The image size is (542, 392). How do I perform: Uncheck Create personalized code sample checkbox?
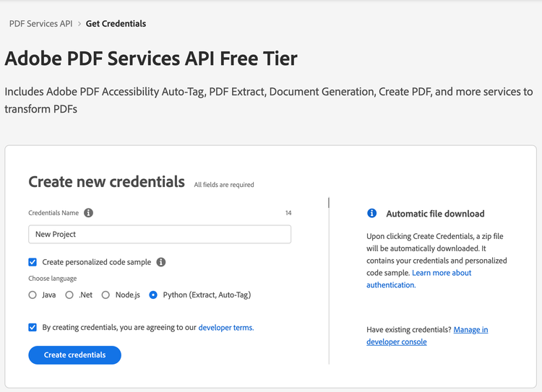(33, 262)
